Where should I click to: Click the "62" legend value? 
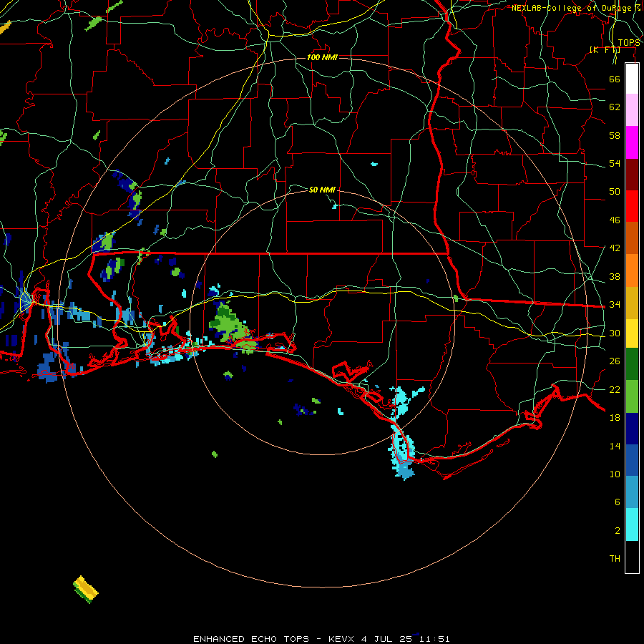click(x=615, y=107)
